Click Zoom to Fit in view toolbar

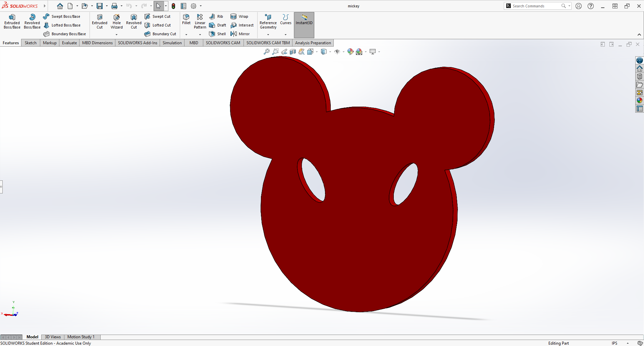click(267, 52)
